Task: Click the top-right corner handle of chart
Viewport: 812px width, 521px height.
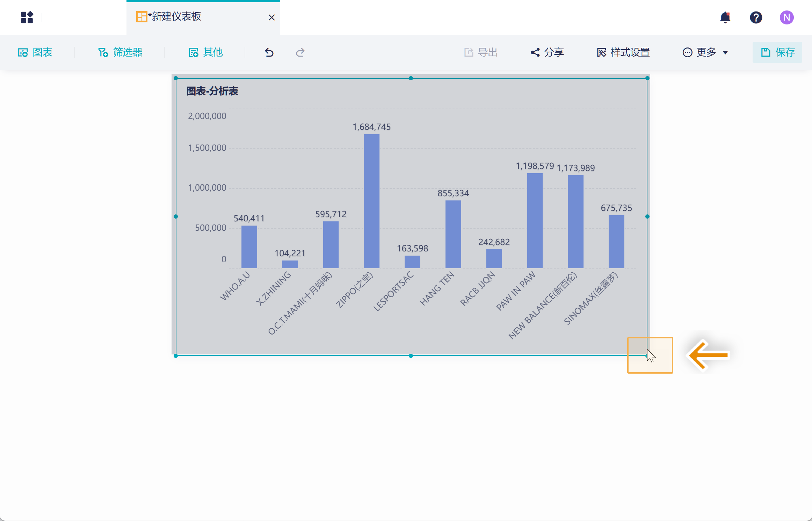Action: click(647, 78)
